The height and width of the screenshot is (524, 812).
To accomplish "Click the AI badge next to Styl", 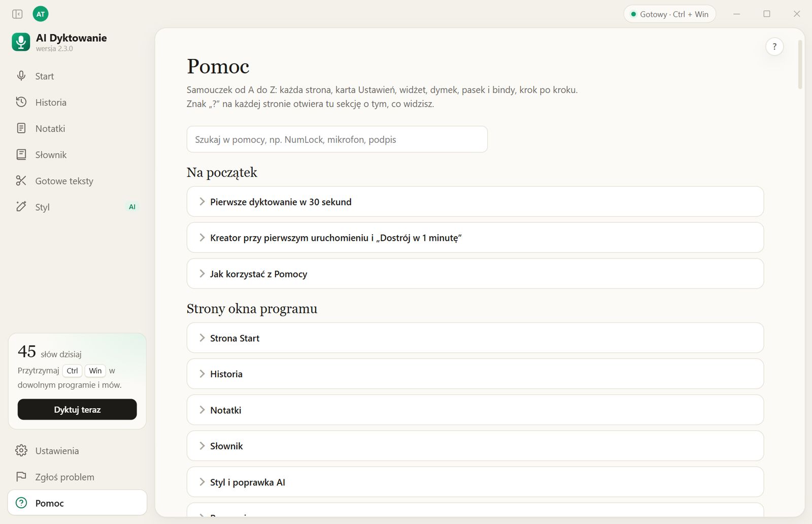I will [x=132, y=207].
